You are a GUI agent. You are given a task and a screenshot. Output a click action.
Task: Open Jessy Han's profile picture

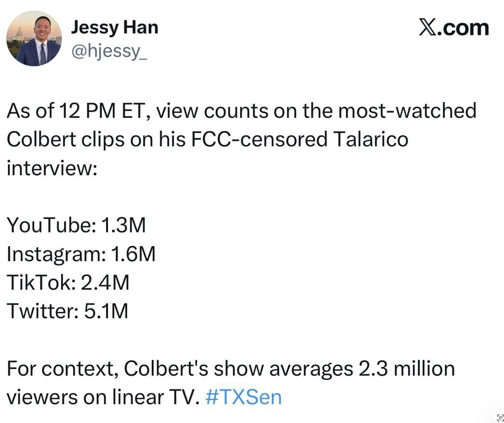tap(34, 38)
